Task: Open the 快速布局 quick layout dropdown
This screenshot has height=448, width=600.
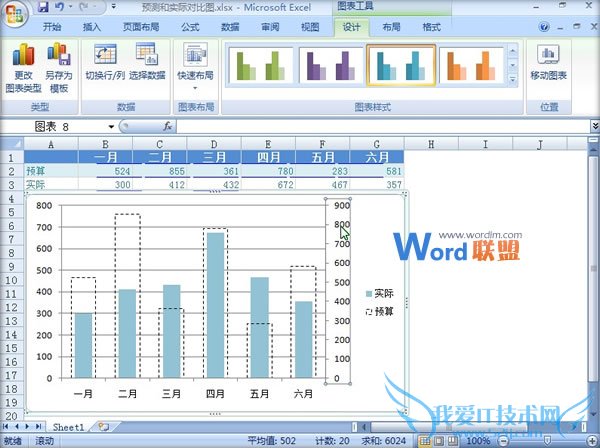Action: tap(195, 67)
